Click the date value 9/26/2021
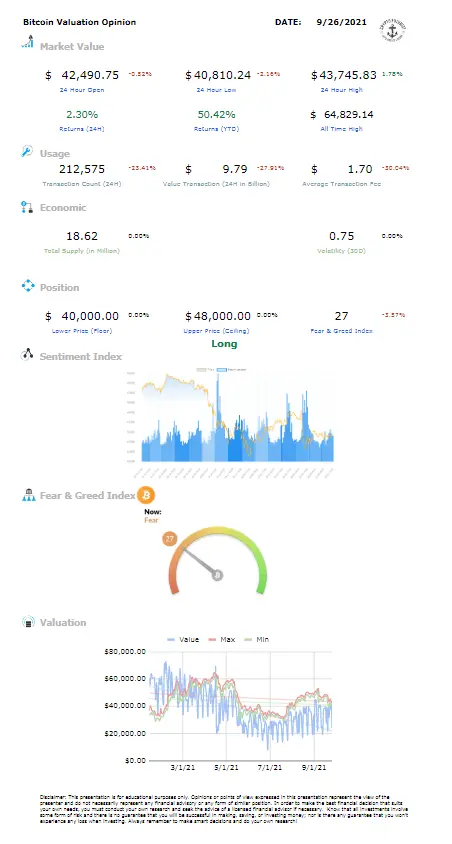 point(342,22)
